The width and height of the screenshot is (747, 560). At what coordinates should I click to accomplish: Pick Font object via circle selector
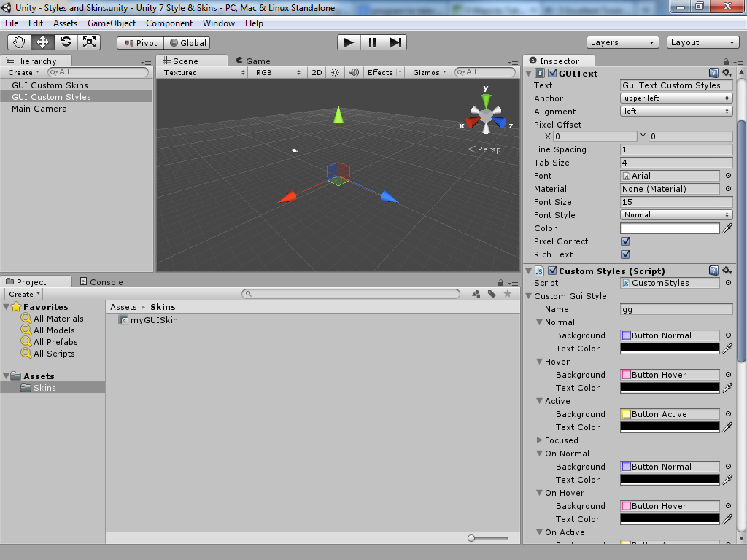click(x=728, y=176)
